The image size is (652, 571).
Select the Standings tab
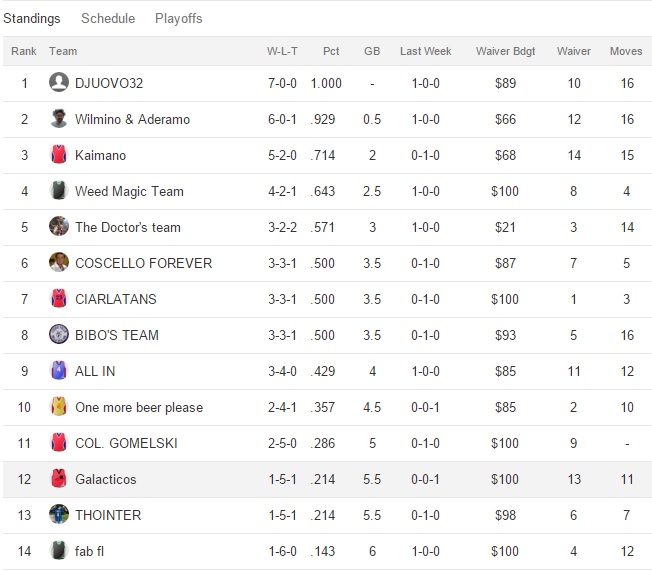pyautogui.click(x=32, y=19)
